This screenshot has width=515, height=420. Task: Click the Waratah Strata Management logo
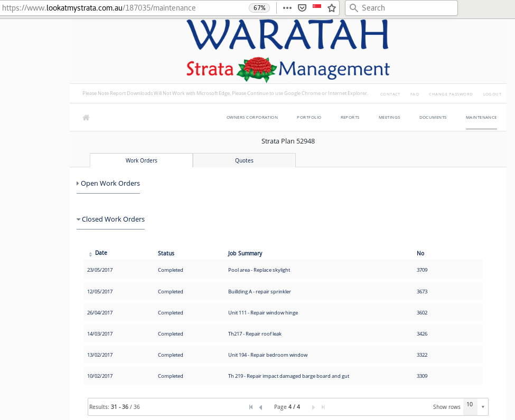(x=288, y=51)
